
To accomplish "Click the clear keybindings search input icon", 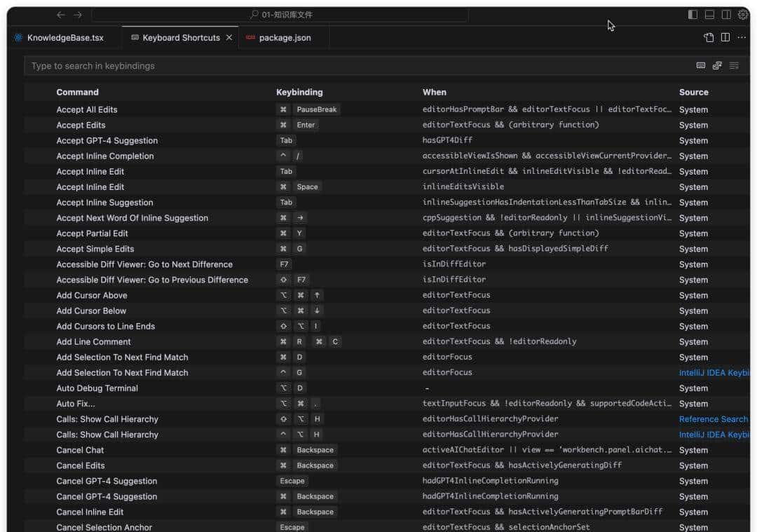I will [734, 66].
